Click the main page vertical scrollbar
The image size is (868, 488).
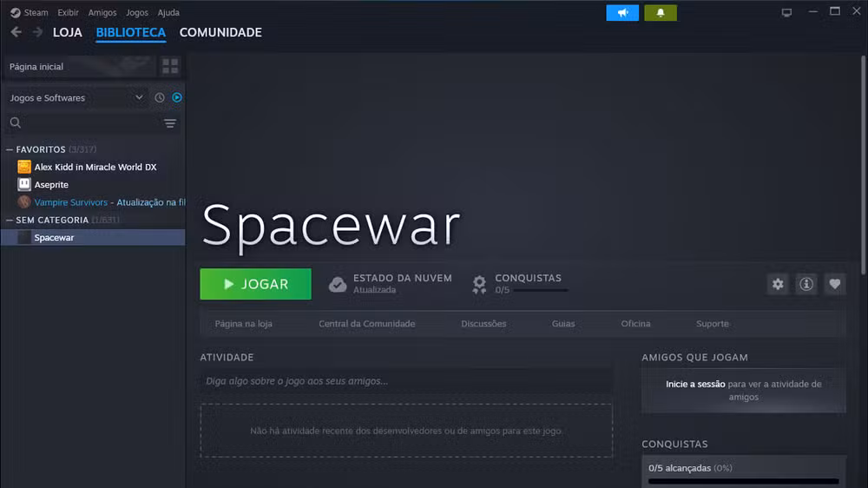click(863, 165)
